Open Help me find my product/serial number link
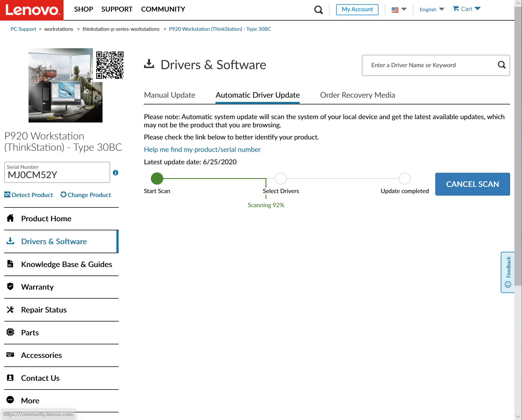This screenshot has height=420, width=522. pos(202,150)
